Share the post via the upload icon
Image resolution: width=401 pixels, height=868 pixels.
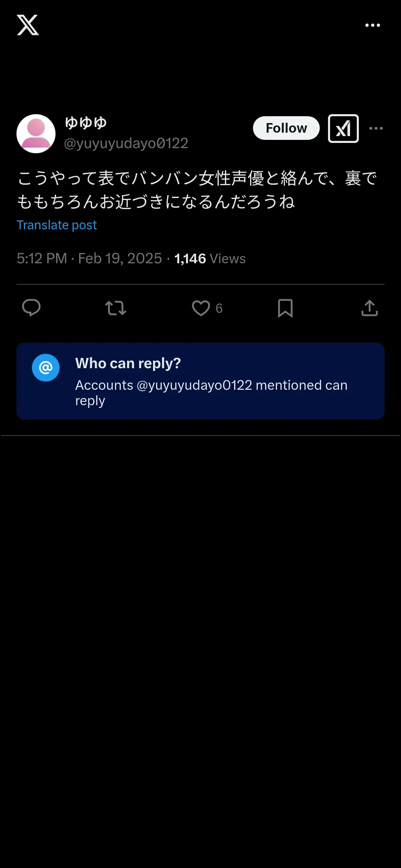369,308
